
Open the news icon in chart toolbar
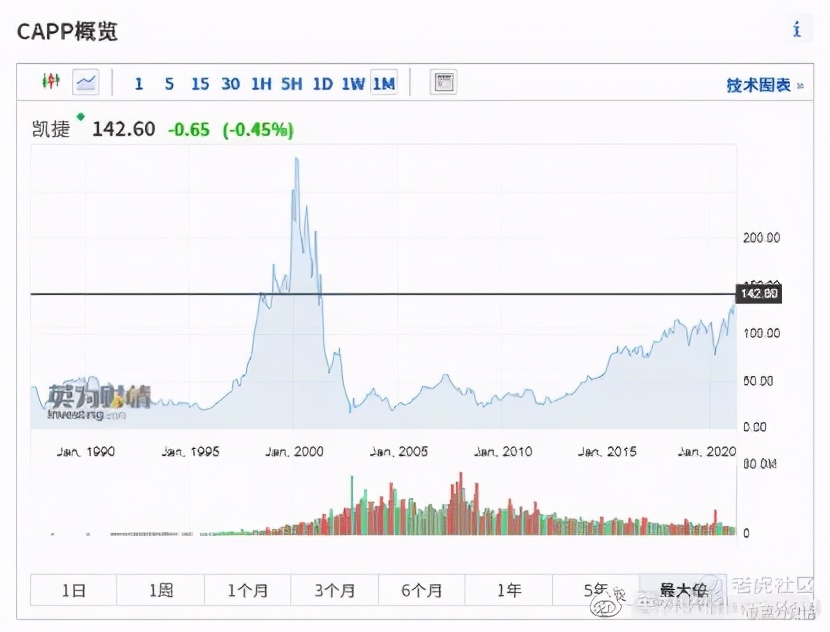[x=443, y=83]
